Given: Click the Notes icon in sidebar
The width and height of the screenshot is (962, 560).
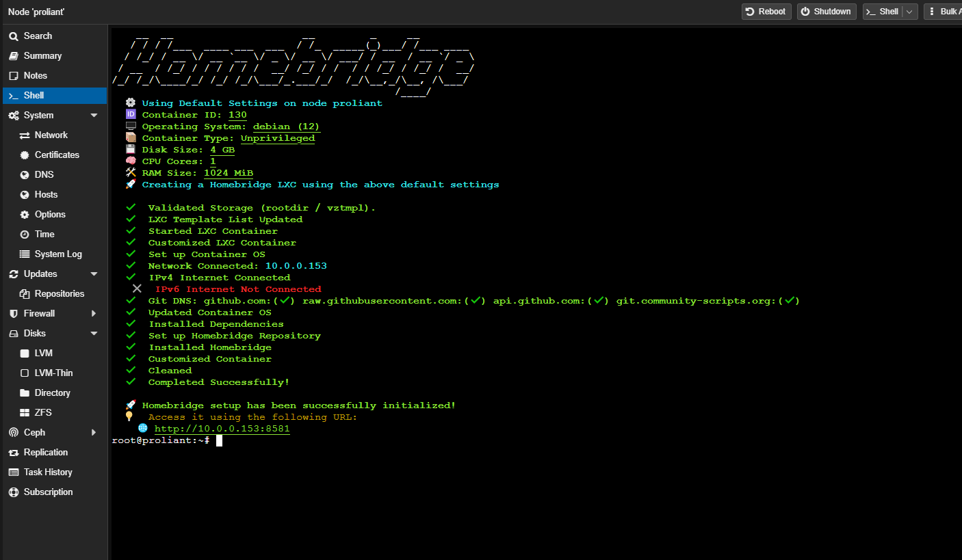Looking at the screenshot, I should point(13,76).
